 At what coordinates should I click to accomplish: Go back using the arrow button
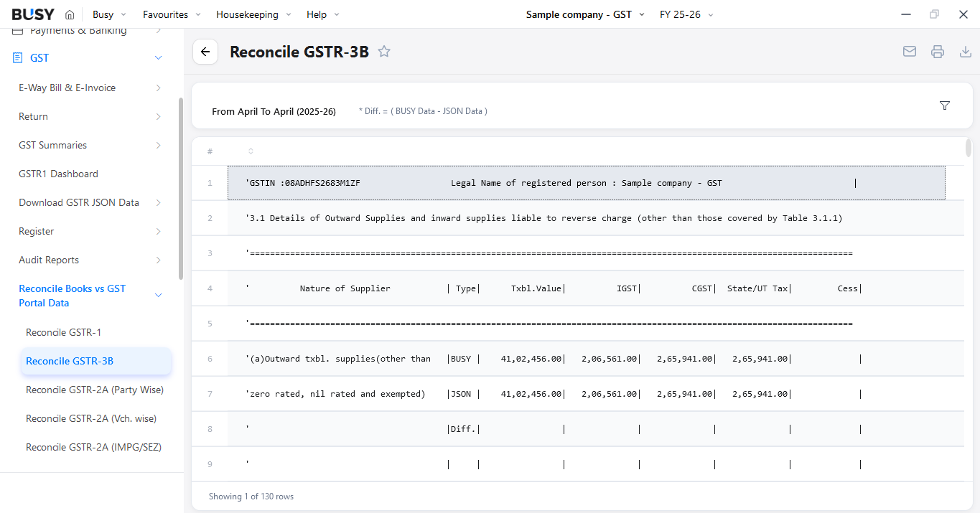205,52
